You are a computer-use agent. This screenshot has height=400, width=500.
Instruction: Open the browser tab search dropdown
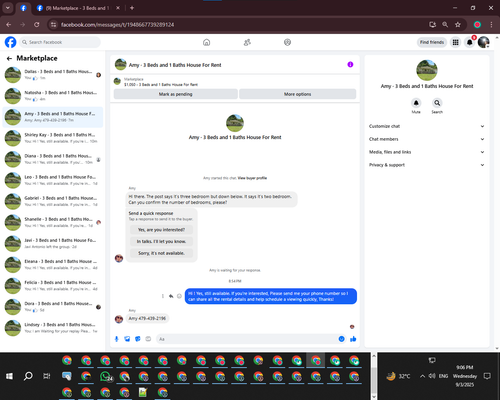[x=7, y=8]
